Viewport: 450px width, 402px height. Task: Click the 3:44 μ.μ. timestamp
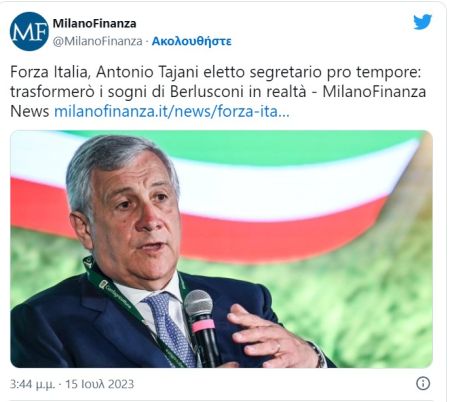tap(32, 384)
